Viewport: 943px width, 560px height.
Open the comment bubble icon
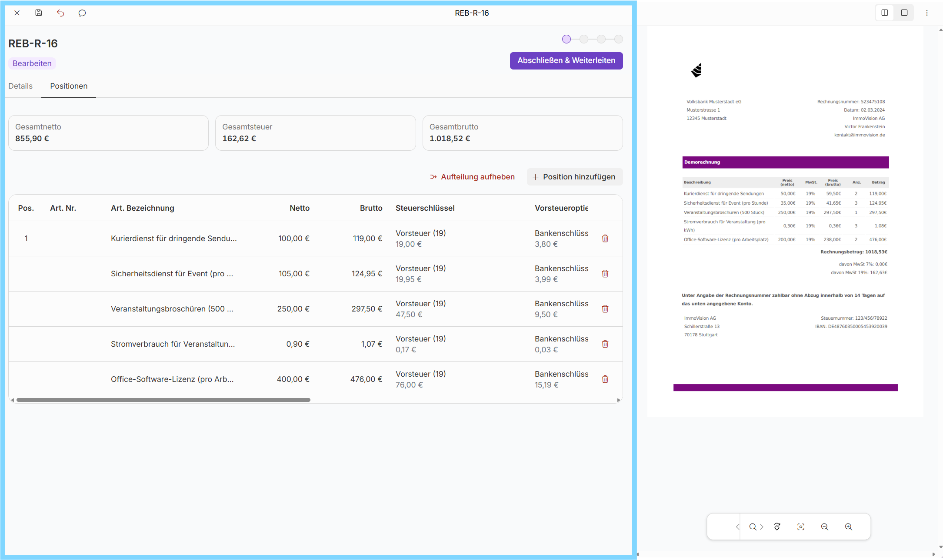click(x=82, y=13)
